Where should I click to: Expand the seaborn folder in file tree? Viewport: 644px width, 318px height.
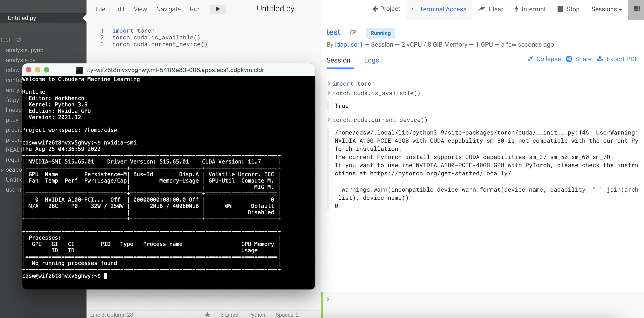point(2,170)
